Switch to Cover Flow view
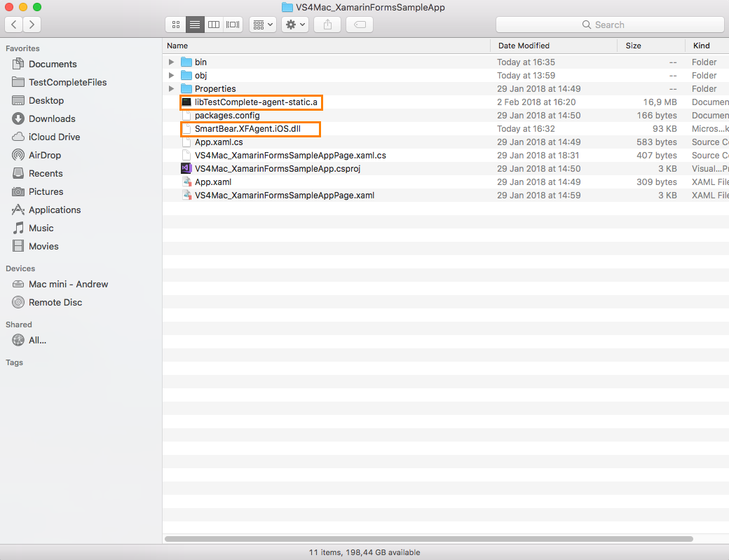This screenshot has height=560, width=729. point(232,24)
